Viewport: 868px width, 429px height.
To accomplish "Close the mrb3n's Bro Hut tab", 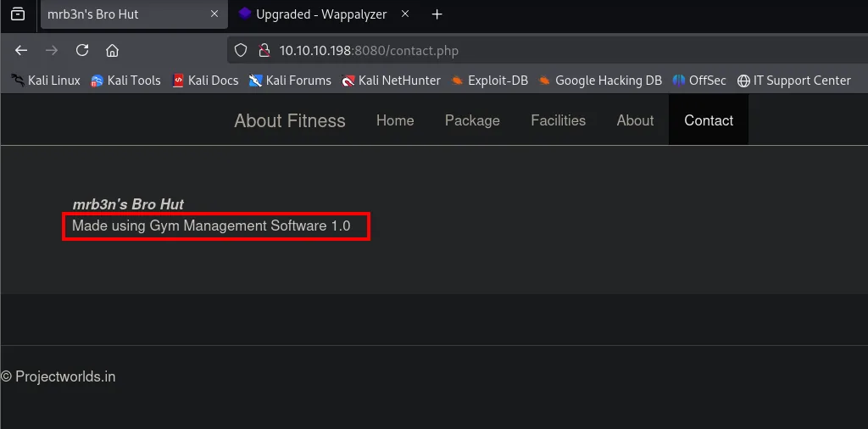I will (214, 14).
